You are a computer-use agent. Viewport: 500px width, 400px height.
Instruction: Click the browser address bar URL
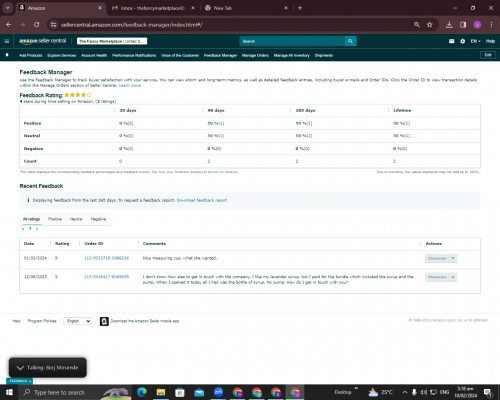pyautogui.click(x=131, y=25)
